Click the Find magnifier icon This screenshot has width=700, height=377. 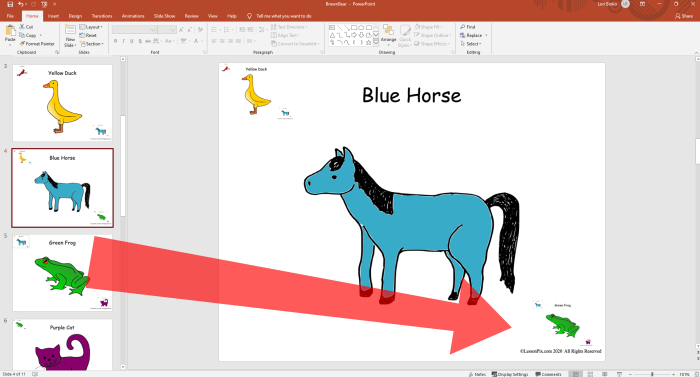coord(462,27)
